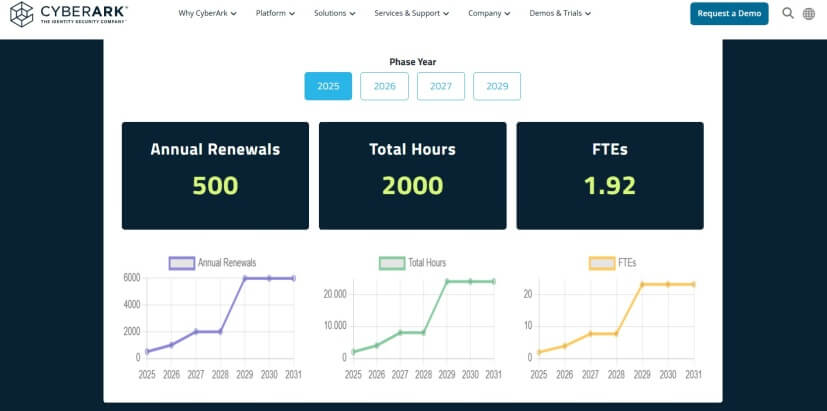The width and height of the screenshot is (827, 411).
Task: Toggle the Total Hours chart legend
Action: point(412,263)
